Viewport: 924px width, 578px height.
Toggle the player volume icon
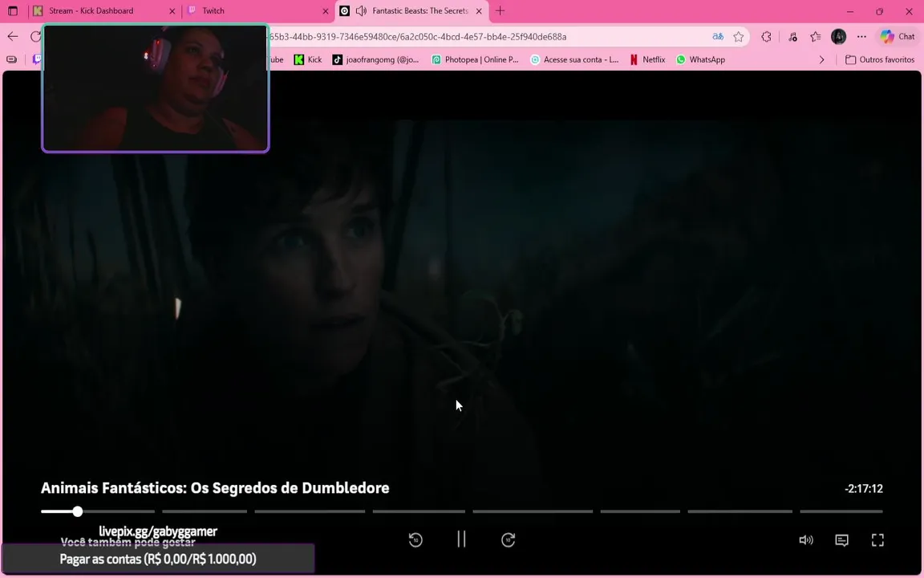pos(805,539)
